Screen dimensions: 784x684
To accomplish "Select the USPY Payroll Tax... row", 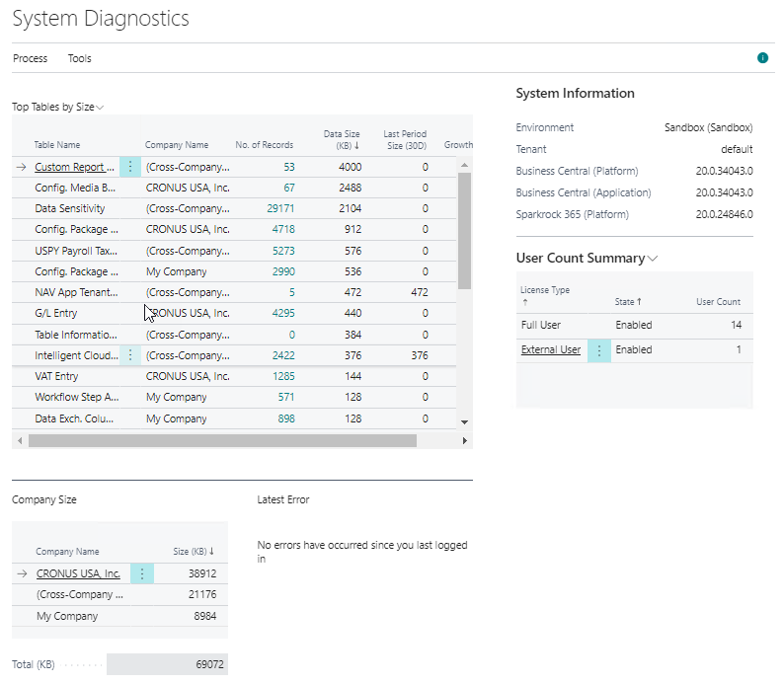I will (234, 251).
